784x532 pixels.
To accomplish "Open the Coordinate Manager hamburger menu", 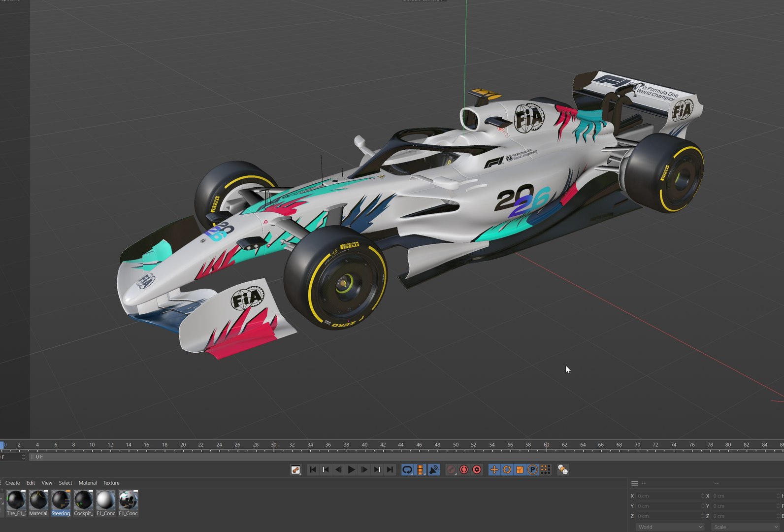I will (x=635, y=483).
